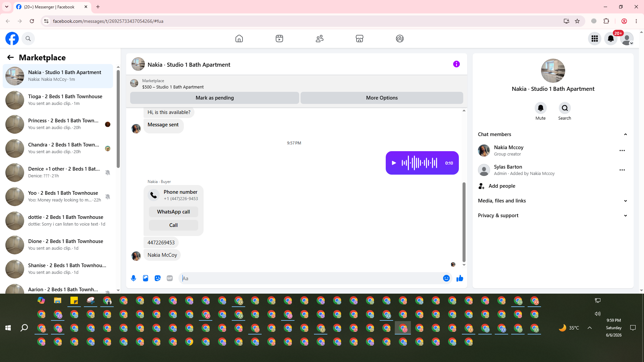
Task: Go back using the Marketplace arrow
Action: (10, 57)
